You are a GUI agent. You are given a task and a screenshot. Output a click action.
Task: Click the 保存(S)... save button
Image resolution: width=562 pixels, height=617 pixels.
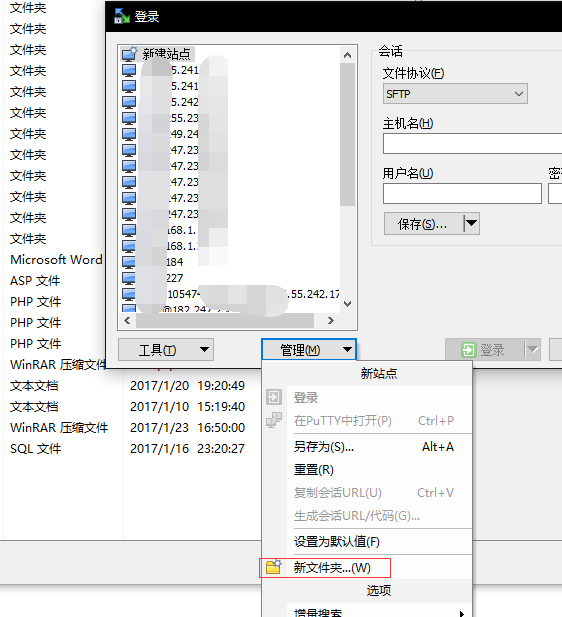tap(423, 224)
